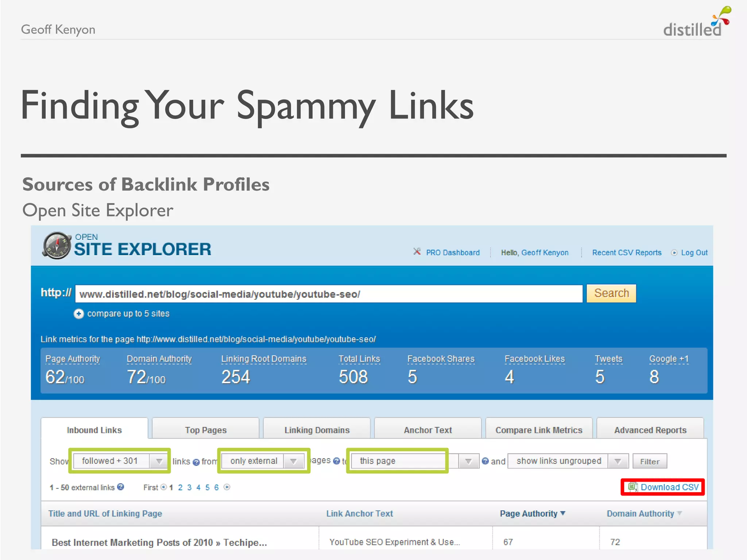The image size is (747, 560).
Task: Click the Geoff Kenyon account link
Action: 545,252
